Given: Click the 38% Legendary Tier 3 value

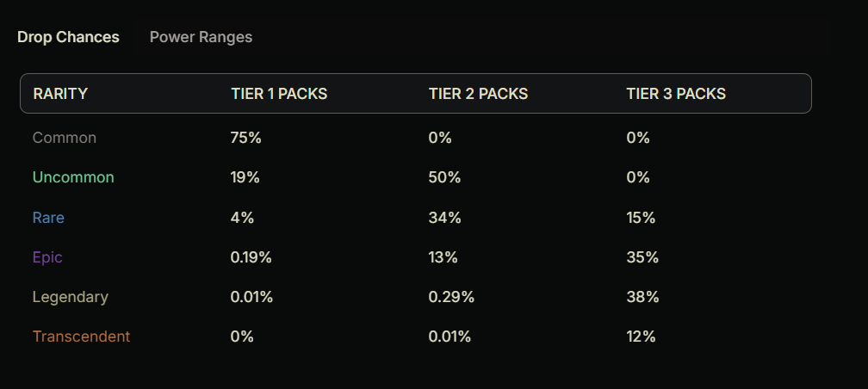Looking at the screenshot, I should [x=642, y=297].
